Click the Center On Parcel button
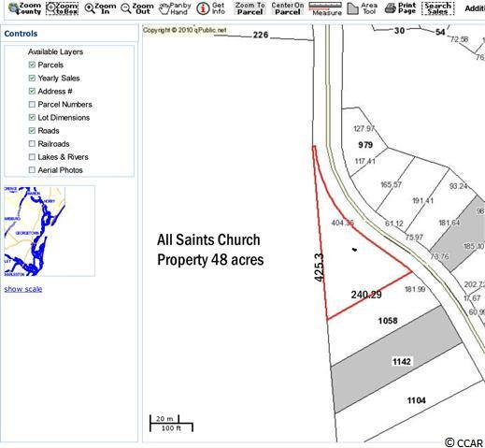Screen dimensions: 485x448 click(288, 8)
